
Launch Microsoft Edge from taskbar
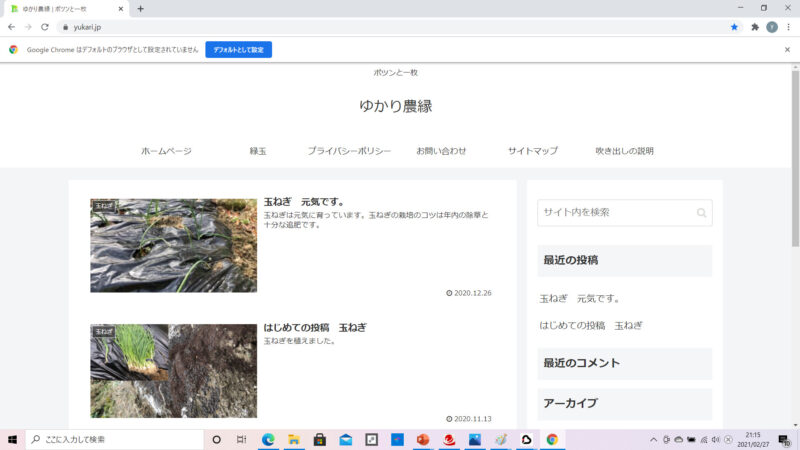268,439
